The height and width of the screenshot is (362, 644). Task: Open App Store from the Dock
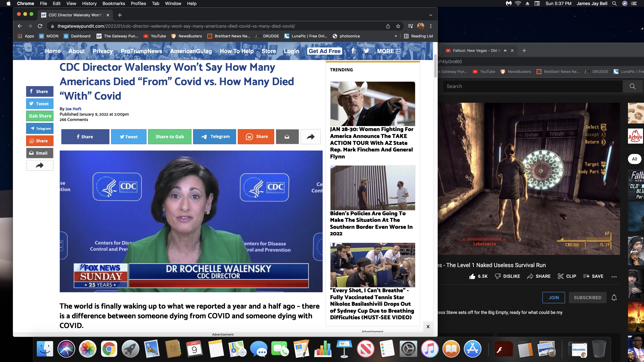coord(472,349)
